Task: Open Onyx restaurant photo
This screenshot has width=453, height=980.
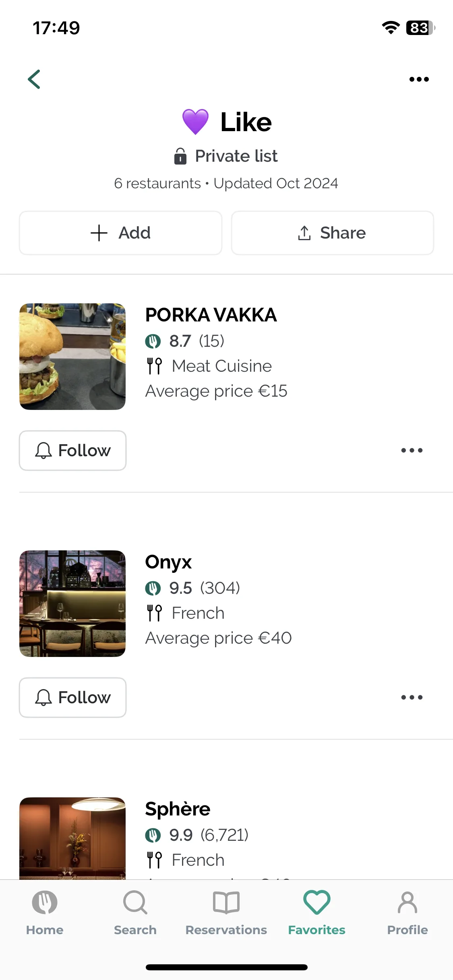Action: click(72, 603)
